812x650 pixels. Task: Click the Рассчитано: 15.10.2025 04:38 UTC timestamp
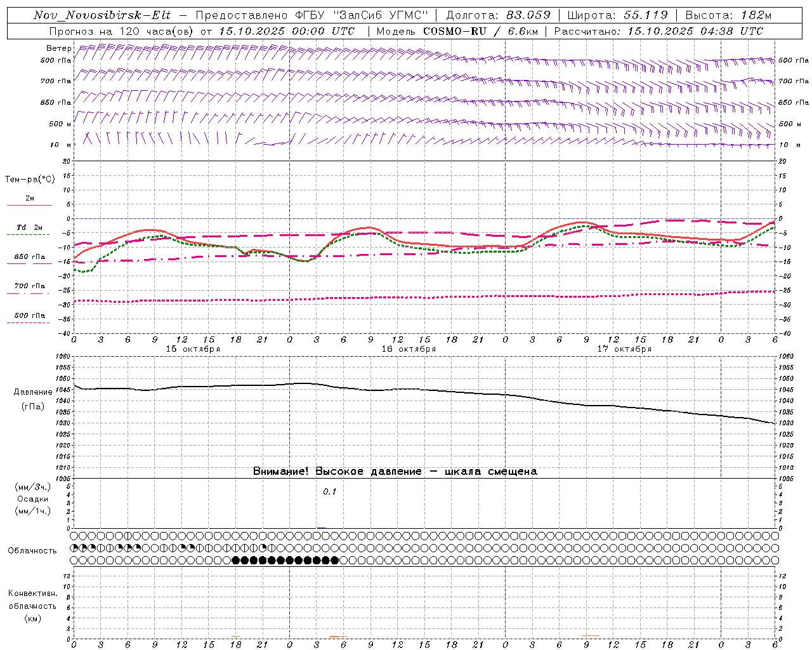click(x=658, y=31)
